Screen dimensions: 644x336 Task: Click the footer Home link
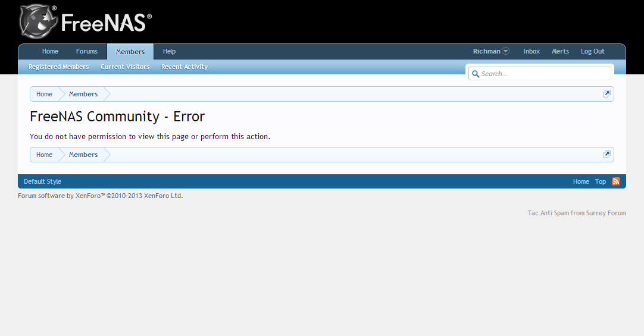pyautogui.click(x=581, y=181)
